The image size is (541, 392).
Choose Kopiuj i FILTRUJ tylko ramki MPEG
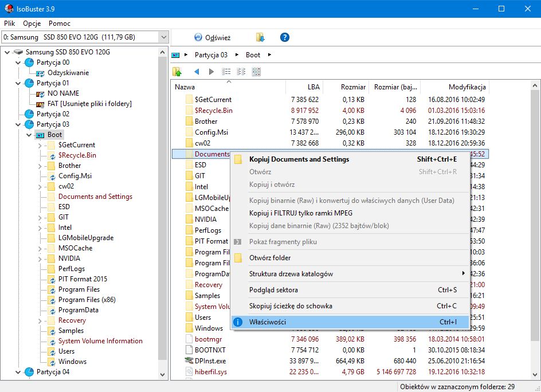click(350, 213)
